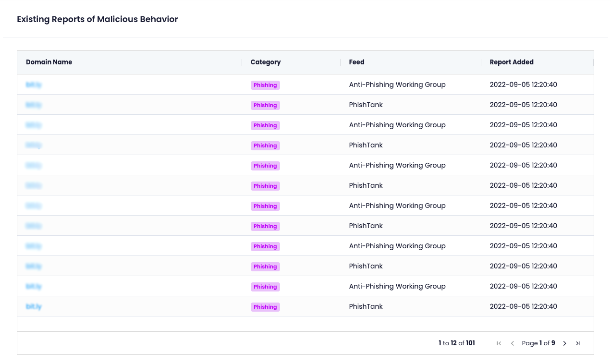Viewport: 611px width, 364px height.
Task: Click resize handle between Domain Name and Category
Action: click(x=242, y=62)
